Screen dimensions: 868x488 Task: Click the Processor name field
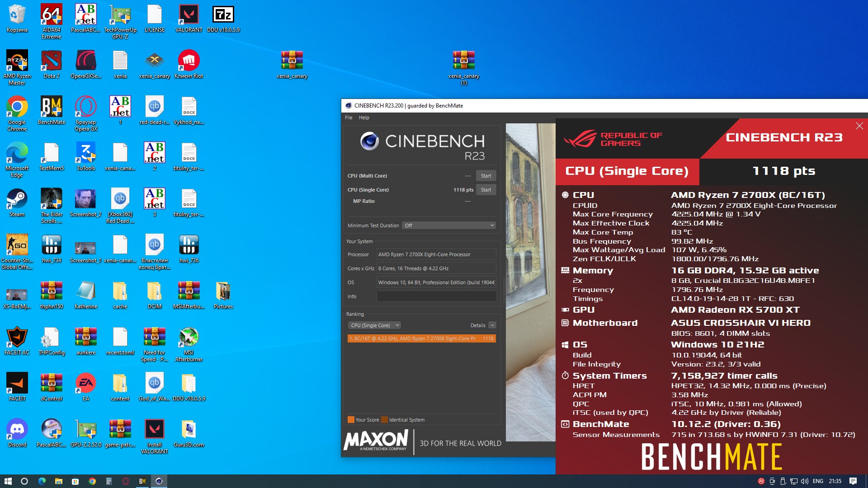click(x=436, y=254)
